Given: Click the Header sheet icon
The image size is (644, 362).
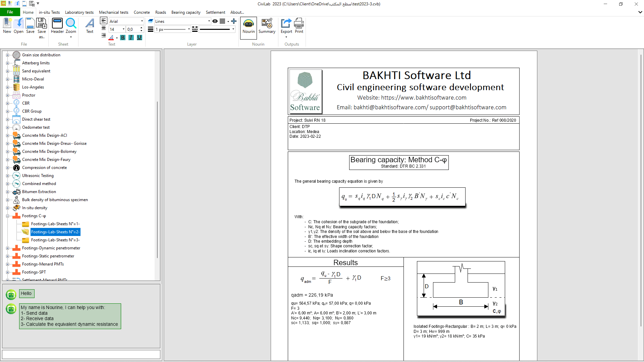Looking at the screenshot, I should (57, 25).
